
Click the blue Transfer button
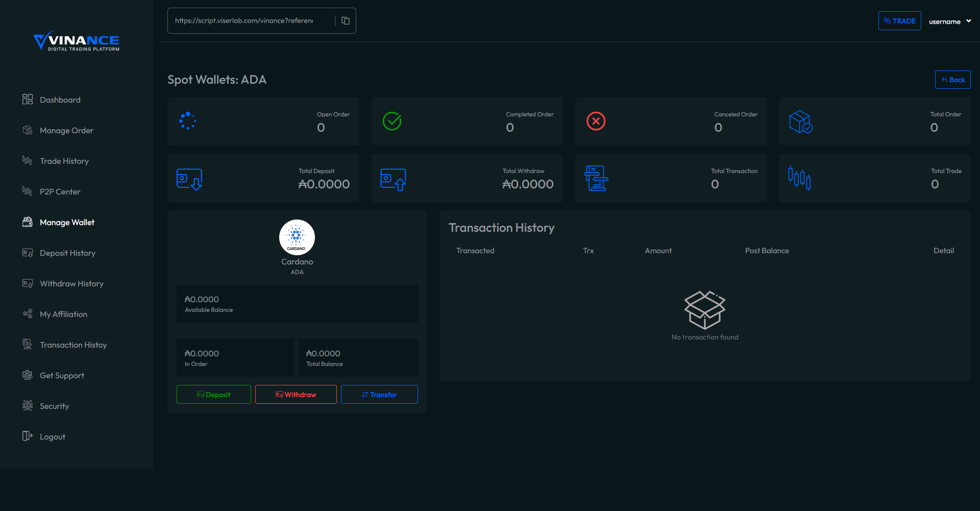(379, 395)
